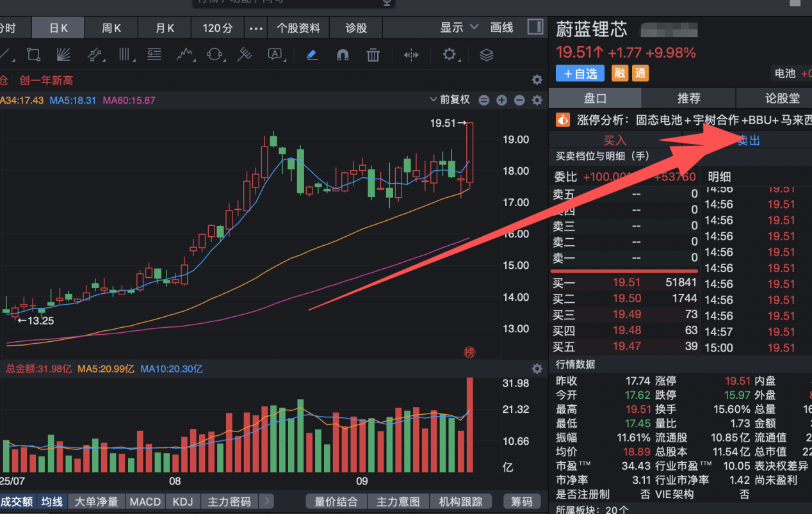Click the plus icon next to 前复权

[x=501, y=100]
